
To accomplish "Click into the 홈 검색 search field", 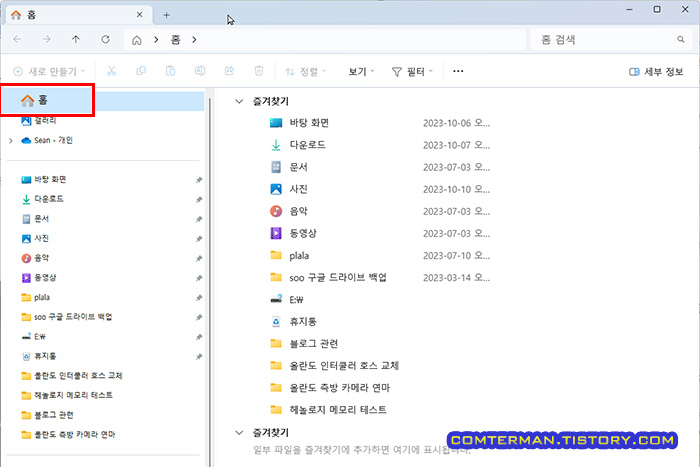I will click(612, 40).
